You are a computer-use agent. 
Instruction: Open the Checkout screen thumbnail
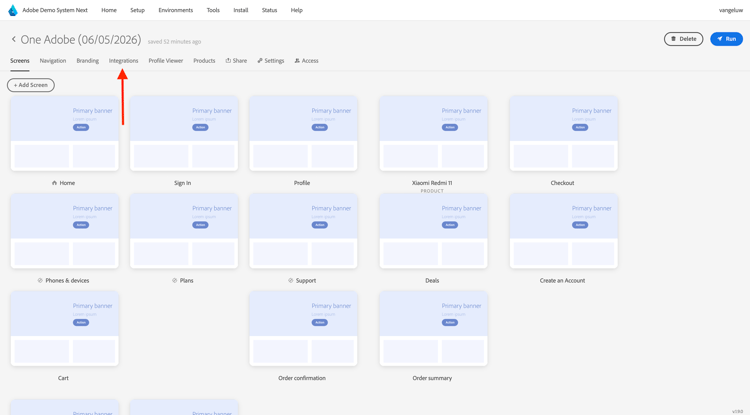(x=563, y=133)
